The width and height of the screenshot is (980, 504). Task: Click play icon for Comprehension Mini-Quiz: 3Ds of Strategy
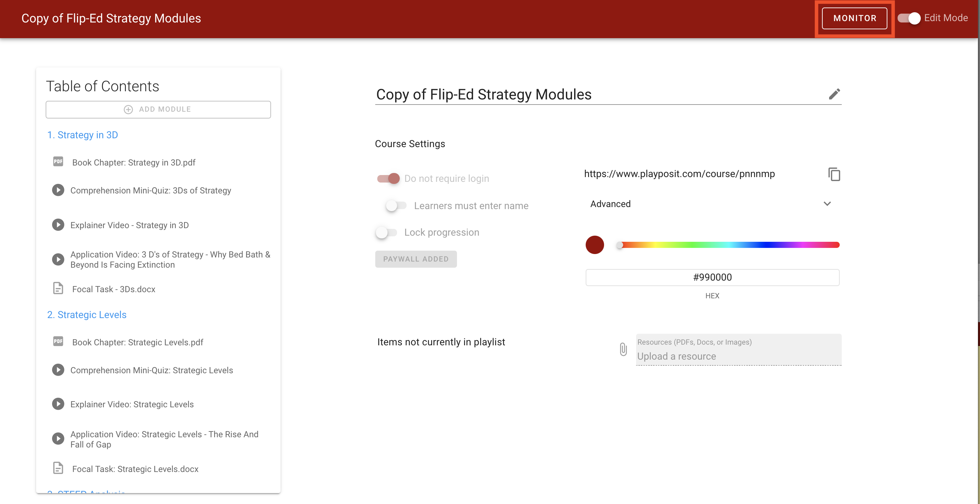(x=58, y=190)
